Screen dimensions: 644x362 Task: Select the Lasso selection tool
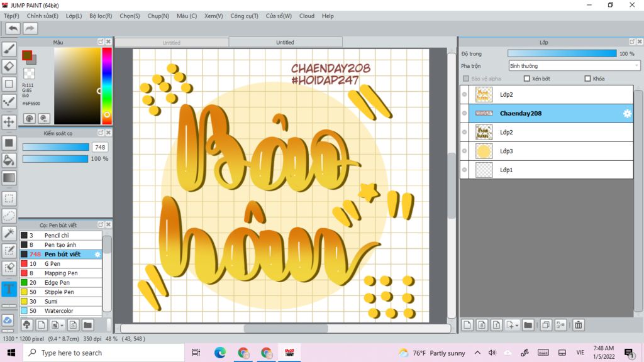[9, 216]
